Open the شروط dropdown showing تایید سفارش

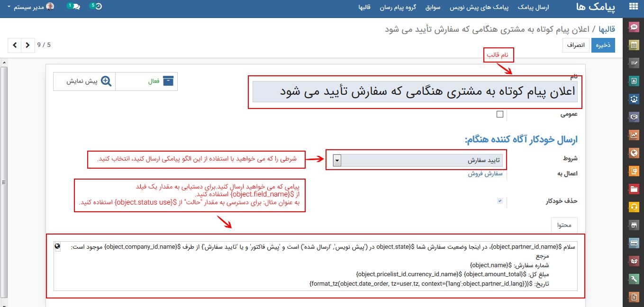click(417, 161)
